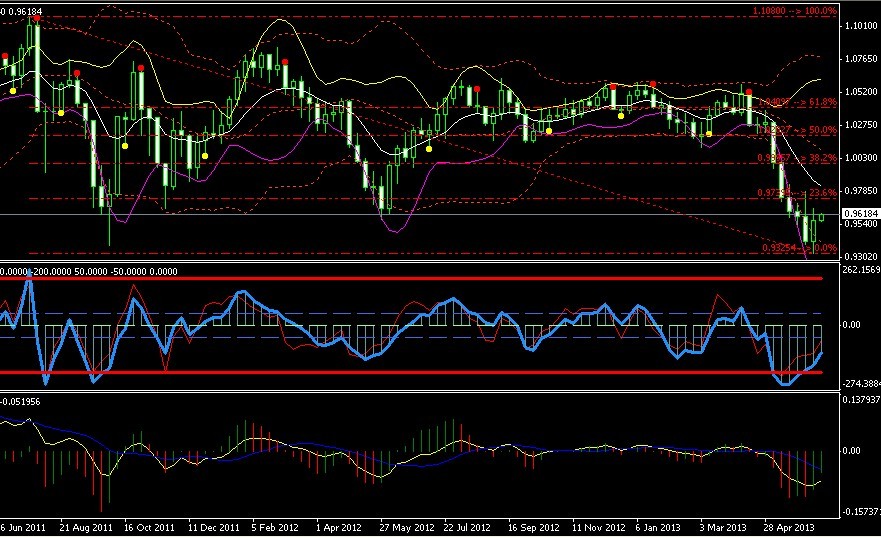881x538 pixels.
Task: Click the 23.6% Fibonacci retracement label
Action: (797, 192)
